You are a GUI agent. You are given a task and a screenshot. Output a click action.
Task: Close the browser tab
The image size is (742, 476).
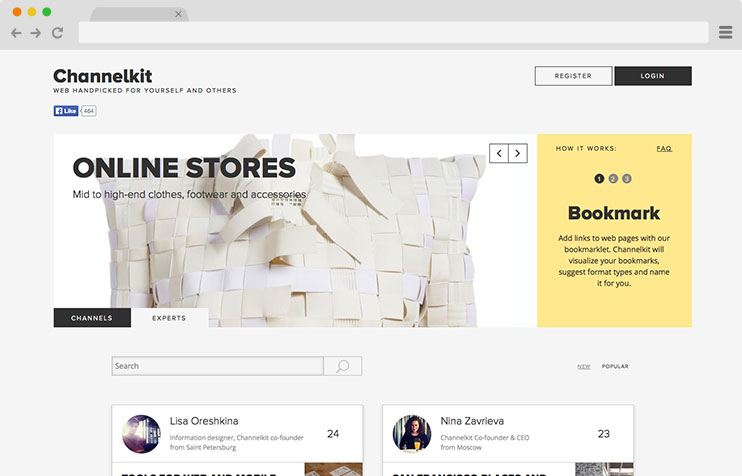point(178,14)
